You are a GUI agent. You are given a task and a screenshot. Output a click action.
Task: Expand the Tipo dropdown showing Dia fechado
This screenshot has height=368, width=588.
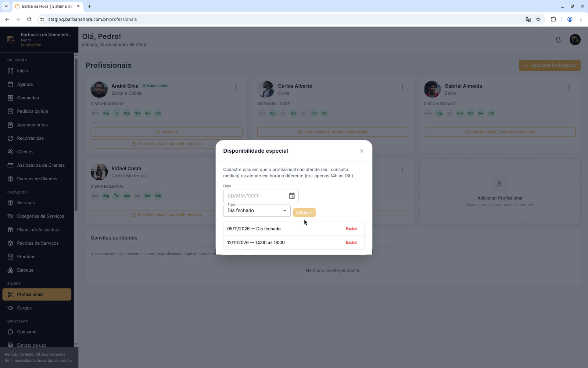point(257,210)
